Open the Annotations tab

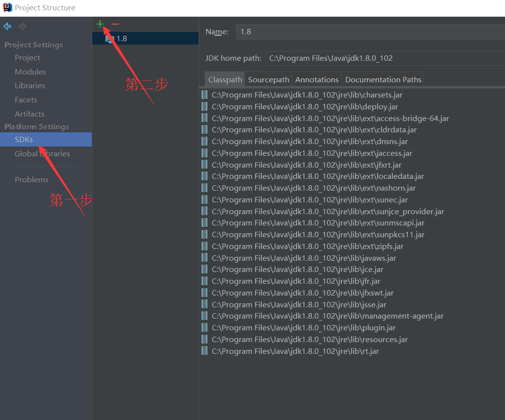coord(316,79)
